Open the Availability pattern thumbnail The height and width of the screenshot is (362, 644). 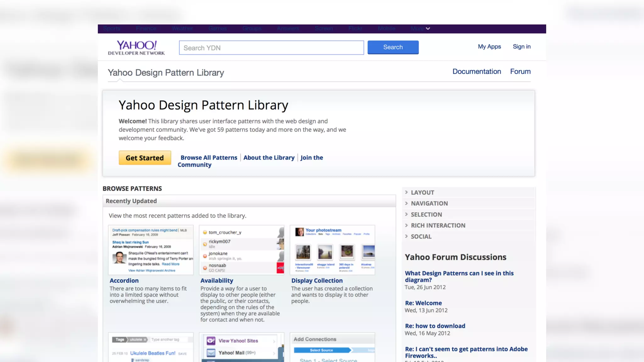click(242, 250)
